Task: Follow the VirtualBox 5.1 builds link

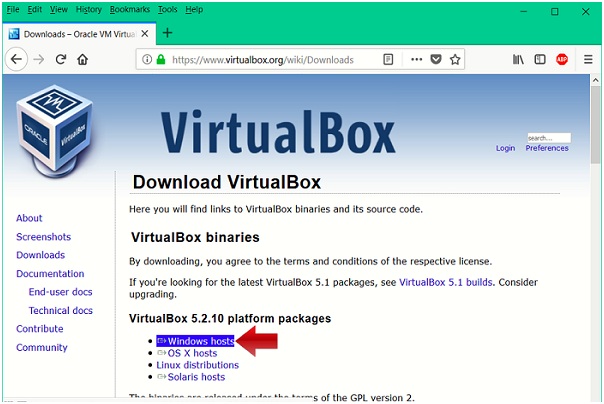Action: pyautogui.click(x=446, y=282)
